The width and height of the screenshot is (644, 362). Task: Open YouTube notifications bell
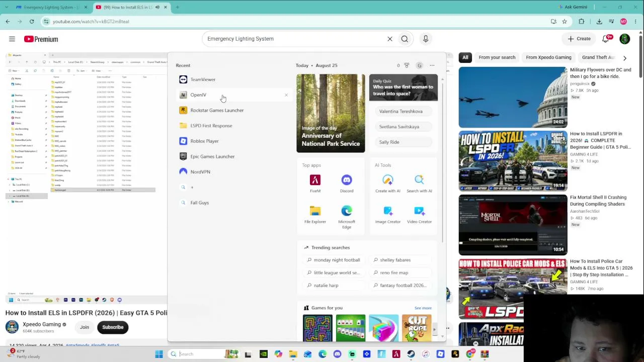(x=606, y=39)
